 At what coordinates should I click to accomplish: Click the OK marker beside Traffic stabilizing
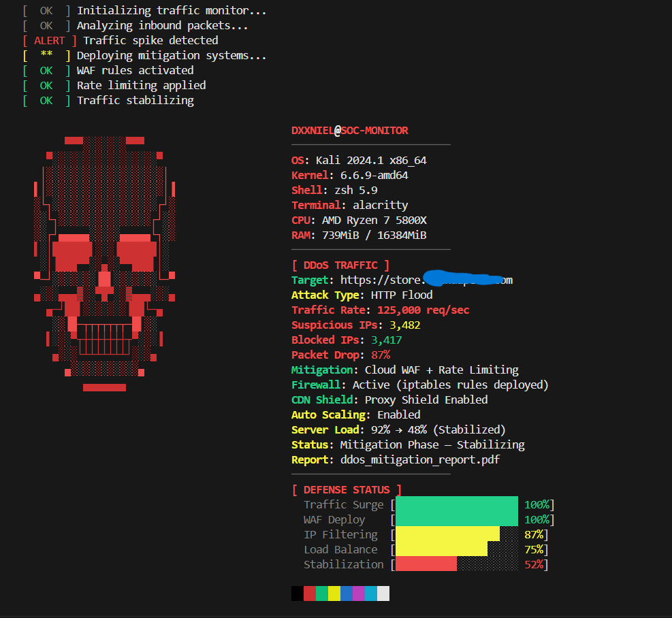click(x=45, y=100)
